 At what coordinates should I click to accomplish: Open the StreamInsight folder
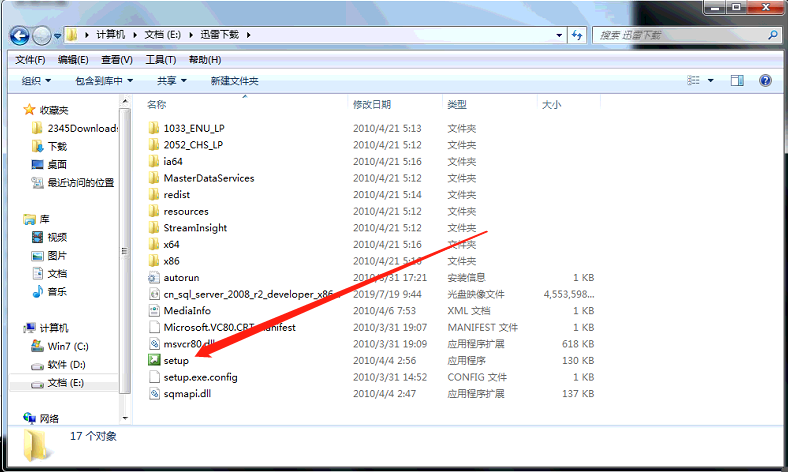click(x=194, y=228)
